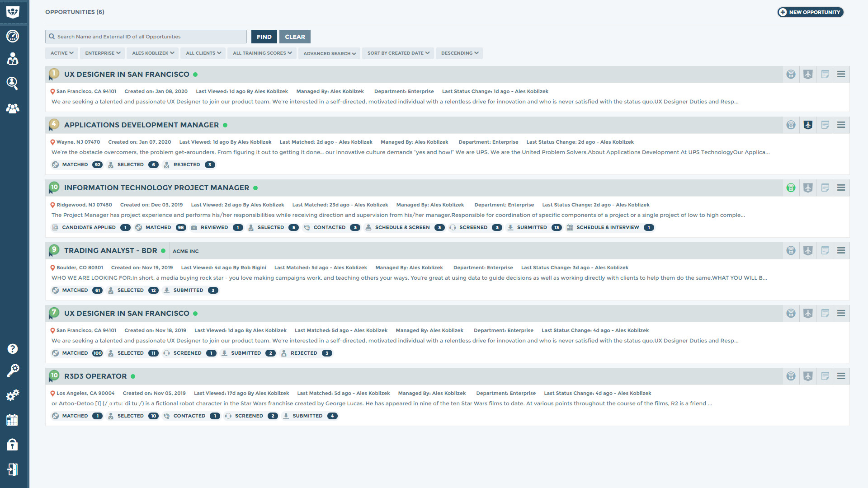
Task: Open the notes icon for R3D3 Operator
Action: [x=825, y=376]
